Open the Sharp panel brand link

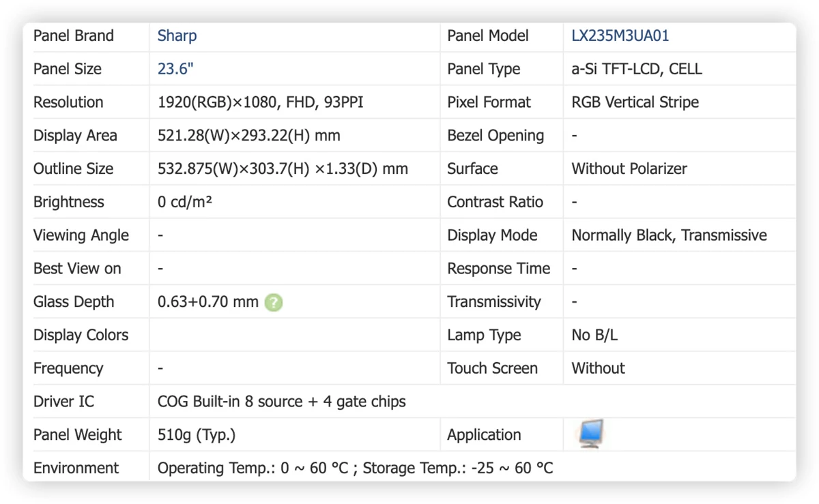(177, 35)
